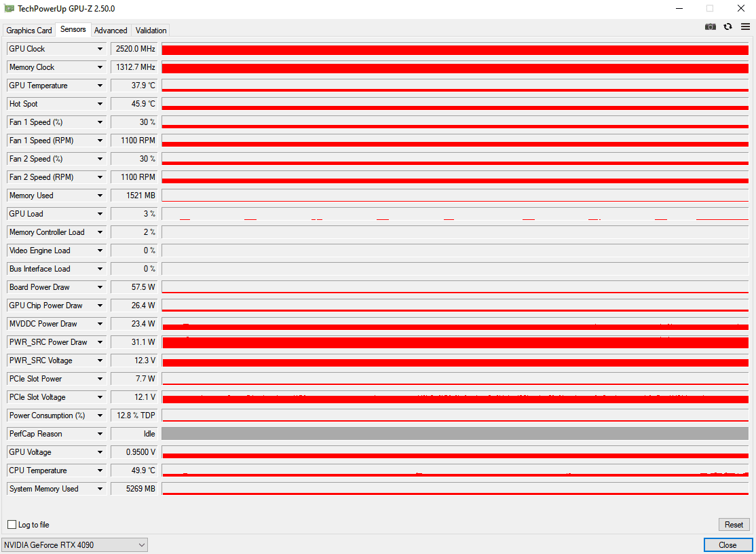Click the 26.4 W GPU Chip Power value
This screenshot has height=554, width=756.
pyautogui.click(x=134, y=306)
